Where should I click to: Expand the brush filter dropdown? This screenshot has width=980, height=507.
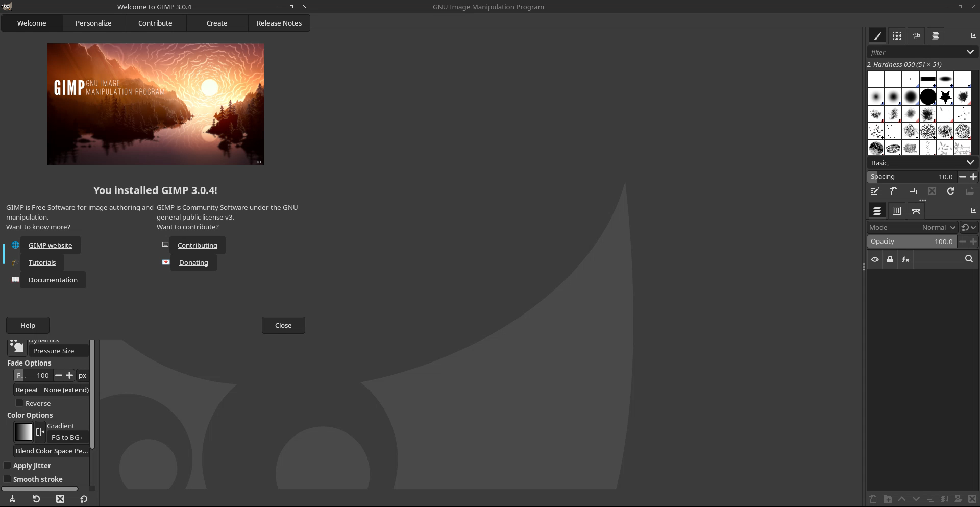(970, 52)
